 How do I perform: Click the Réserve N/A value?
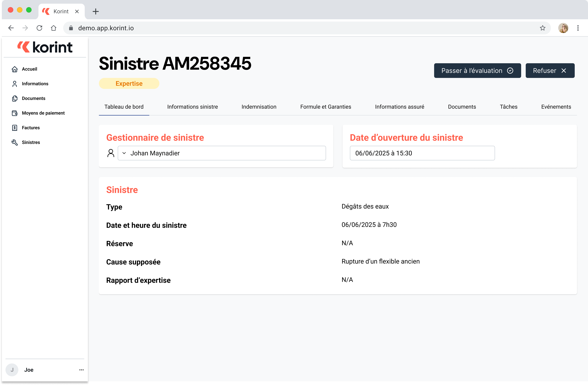pos(347,243)
